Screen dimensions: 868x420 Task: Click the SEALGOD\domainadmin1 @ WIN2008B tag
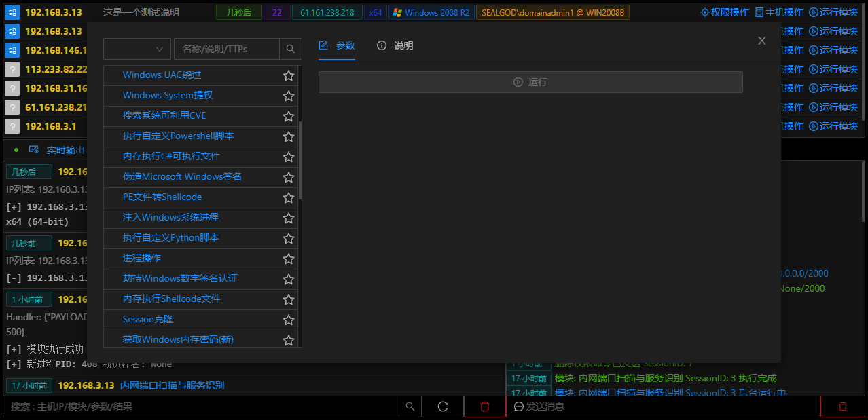click(553, 12)
